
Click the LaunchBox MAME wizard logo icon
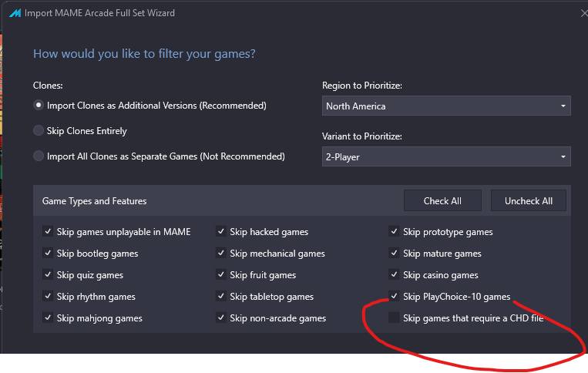15,13
